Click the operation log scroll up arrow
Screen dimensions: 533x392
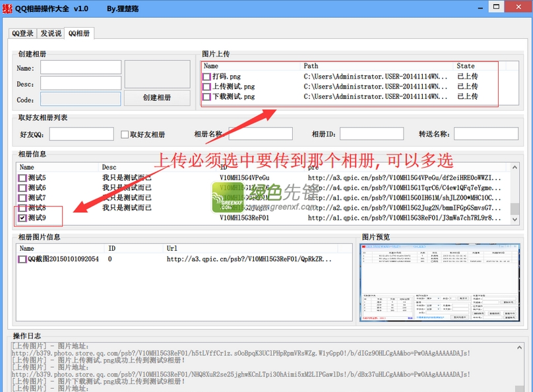point(519,348)
